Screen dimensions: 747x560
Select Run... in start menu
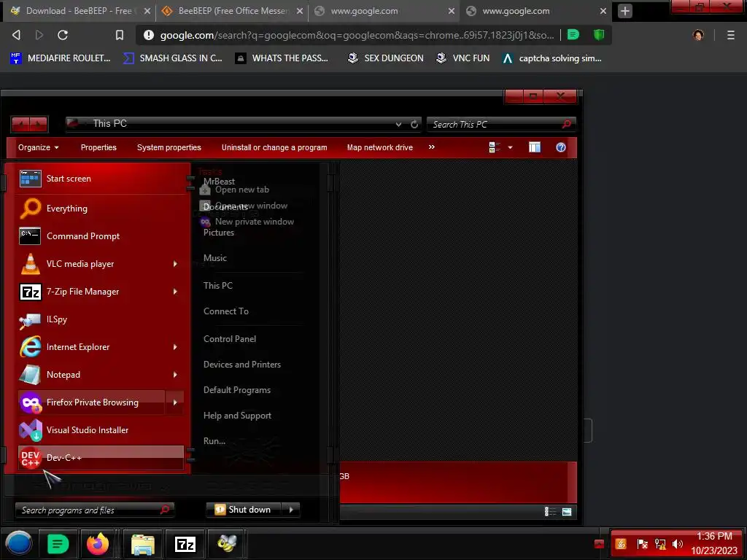click(x=214, y=441)
